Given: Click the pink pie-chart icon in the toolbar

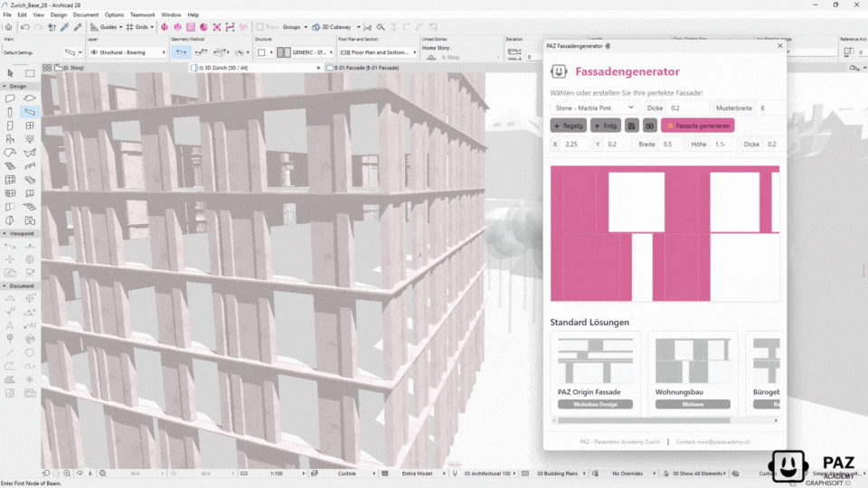Looking at the screenshot, I should point(203,26).
